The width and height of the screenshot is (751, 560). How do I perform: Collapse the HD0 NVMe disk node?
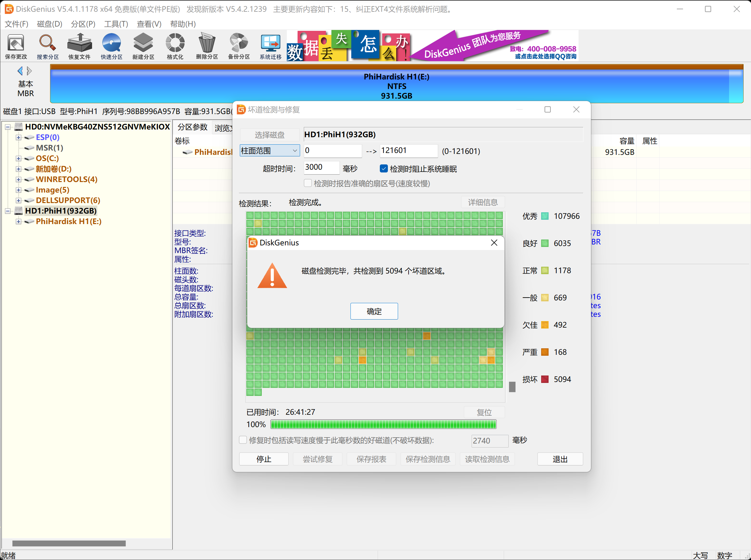click(x=8, y=127)
